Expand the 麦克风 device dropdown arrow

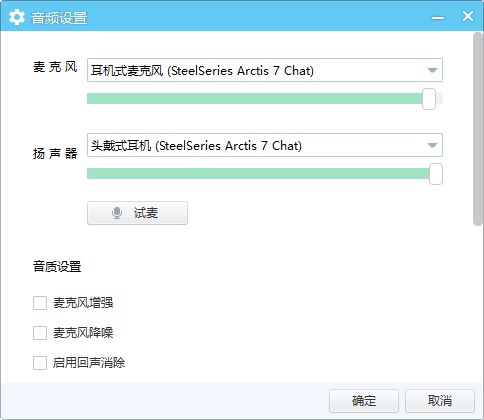432,70
